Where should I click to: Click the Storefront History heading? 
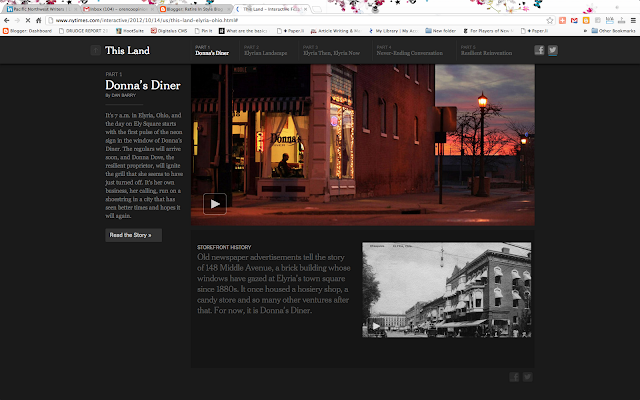(x=224, y=247)
